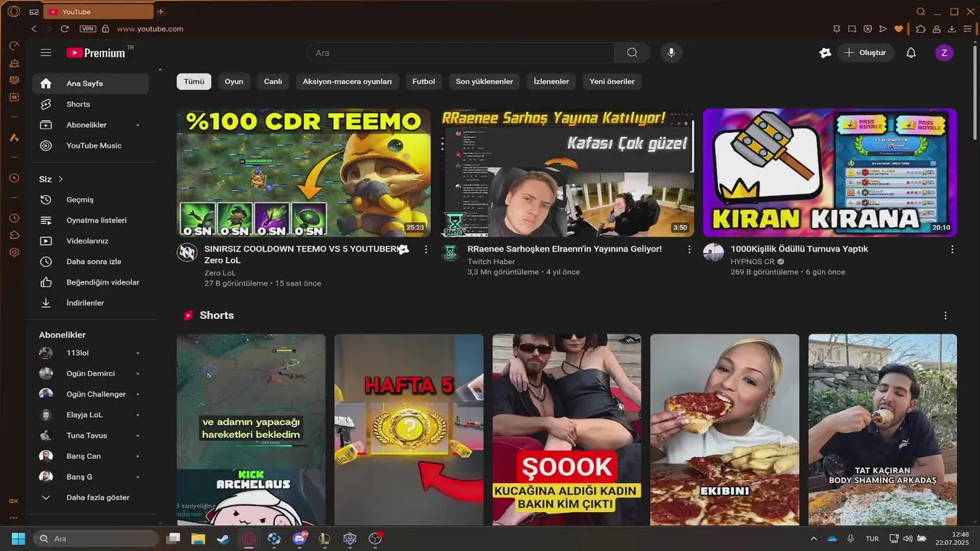Click the YouTube Premium logo
This screenshot has height=551, width=980.
point(95,53)
